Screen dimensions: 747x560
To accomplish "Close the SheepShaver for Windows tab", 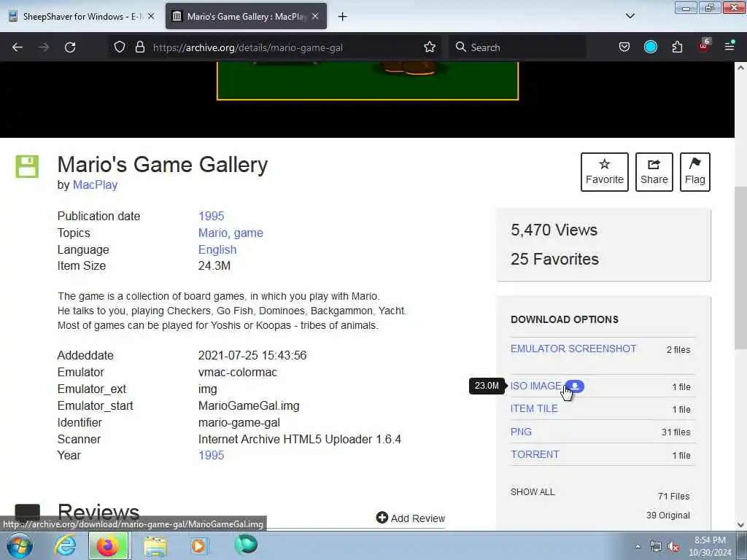I will tap(151, 16).
